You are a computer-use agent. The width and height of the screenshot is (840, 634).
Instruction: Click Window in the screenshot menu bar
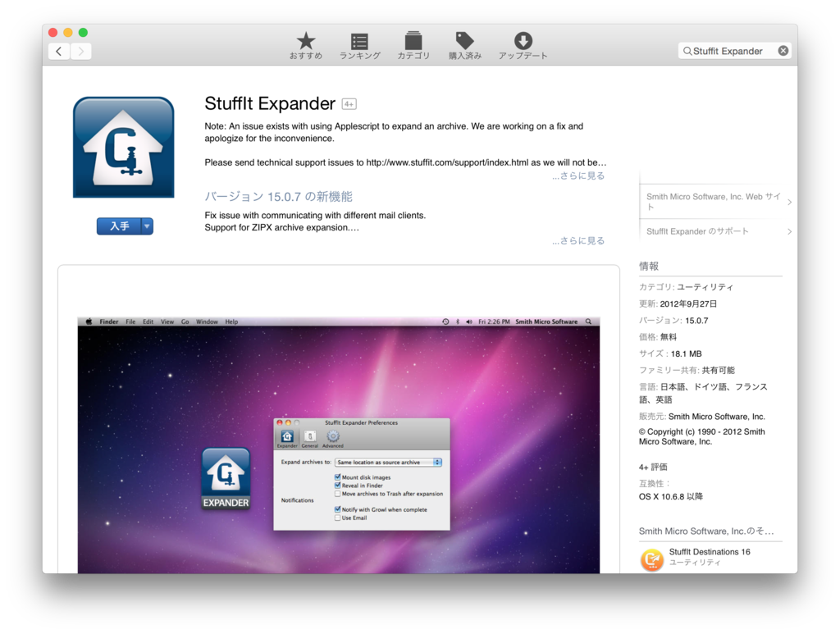[x=207, y=322]
